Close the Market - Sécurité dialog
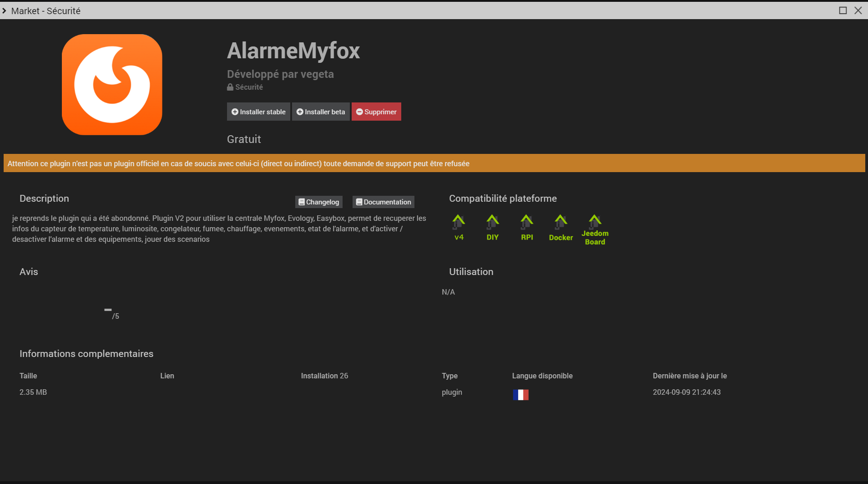Screen dimensions: 868x484 point(858,10)
